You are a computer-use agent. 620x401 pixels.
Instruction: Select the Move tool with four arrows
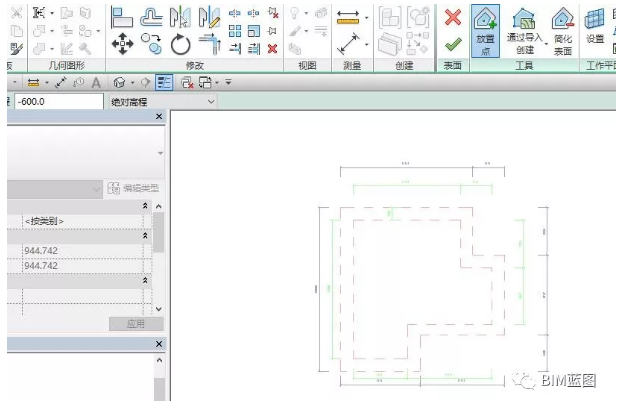[x=122, y=44]
